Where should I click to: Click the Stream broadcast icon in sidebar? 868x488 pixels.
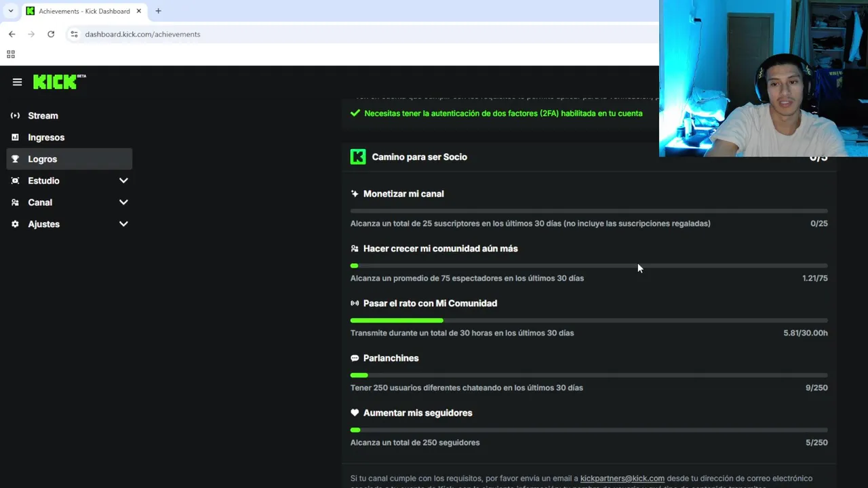(x=15, y=115)
